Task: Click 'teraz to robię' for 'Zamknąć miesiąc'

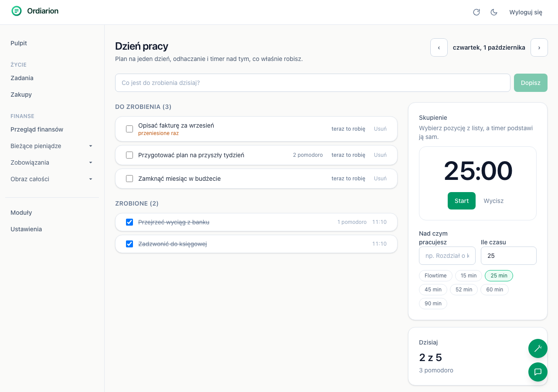Action: [x=348, y=179]
